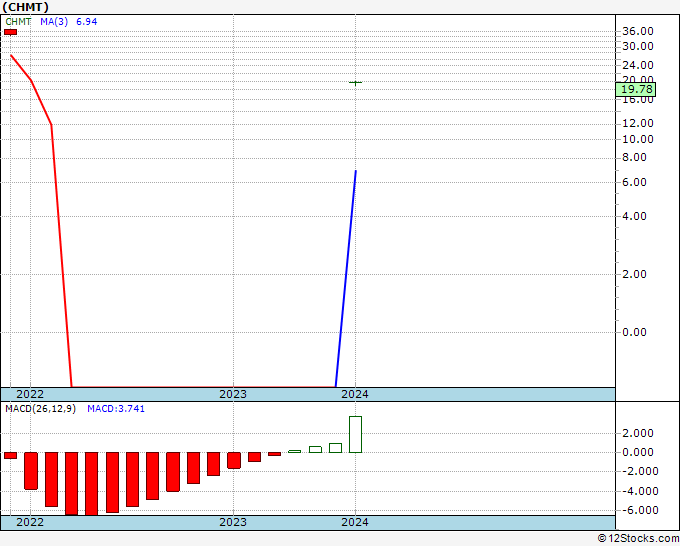This screenshot has width=680, height=546.
Task: Select the 10.00 price axis label
Action: click(638, 140)
